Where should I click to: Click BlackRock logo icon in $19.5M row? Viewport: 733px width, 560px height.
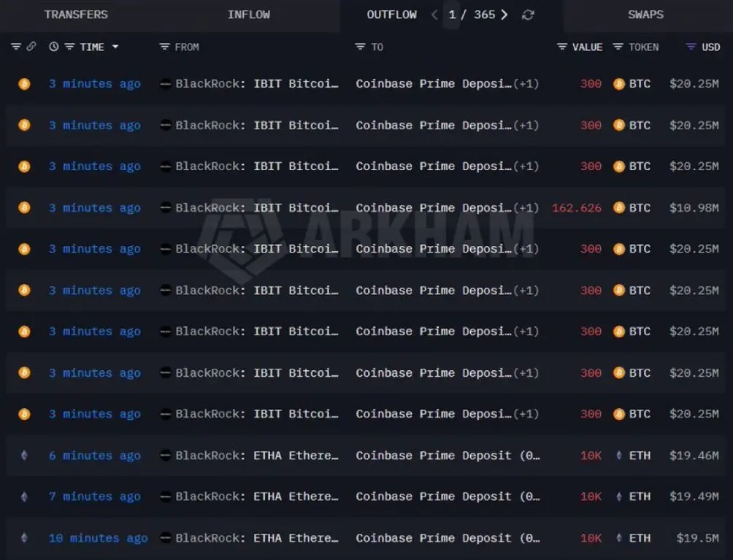[165, 538]
